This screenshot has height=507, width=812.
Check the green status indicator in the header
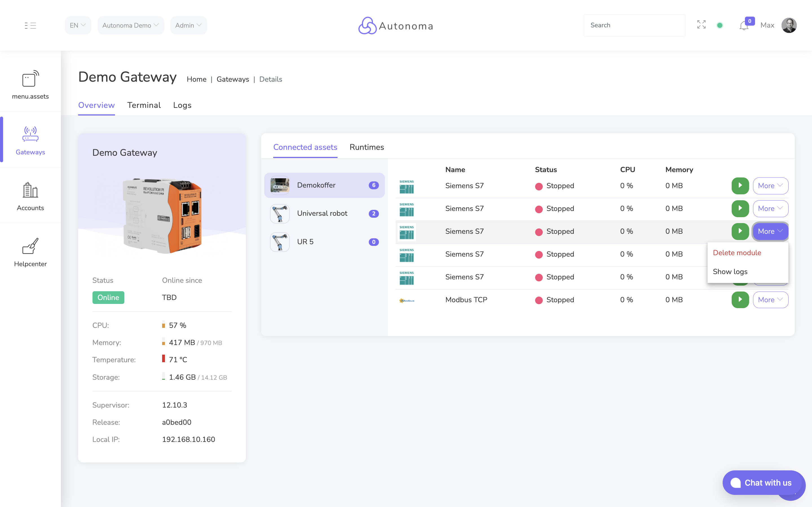pyautogui.click(x=720, y=25)
